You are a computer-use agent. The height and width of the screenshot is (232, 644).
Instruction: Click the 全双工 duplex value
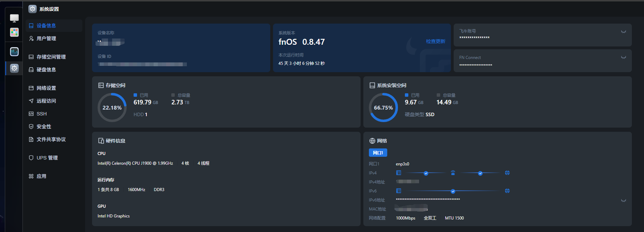tap(430, 218)
